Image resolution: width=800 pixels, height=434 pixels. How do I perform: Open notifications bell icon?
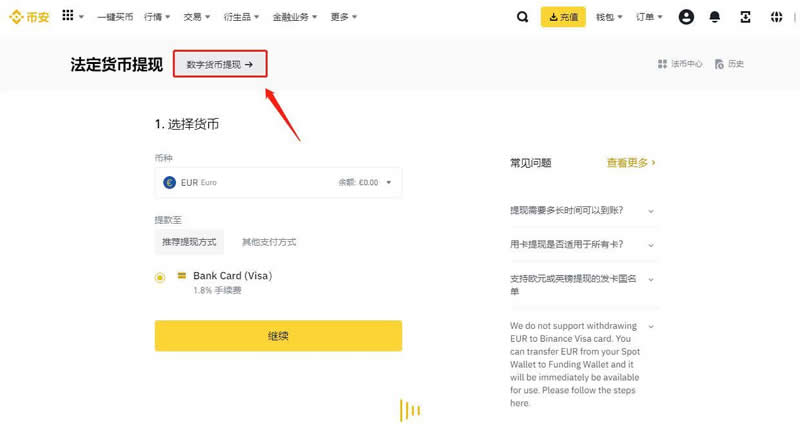point(714,17)
